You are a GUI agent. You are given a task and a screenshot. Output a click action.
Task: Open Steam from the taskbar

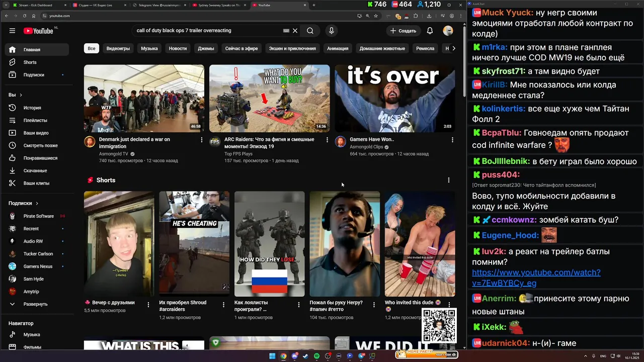coord(305,356)
